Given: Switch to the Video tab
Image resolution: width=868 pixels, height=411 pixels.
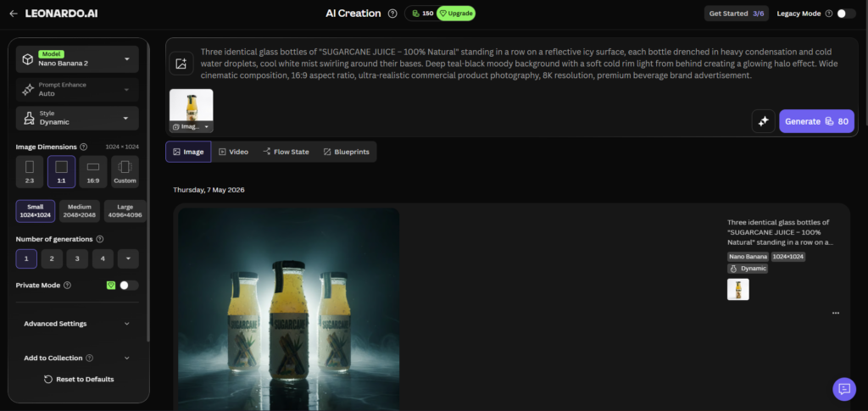Looking at the screenshot, I should click(234, 152).
